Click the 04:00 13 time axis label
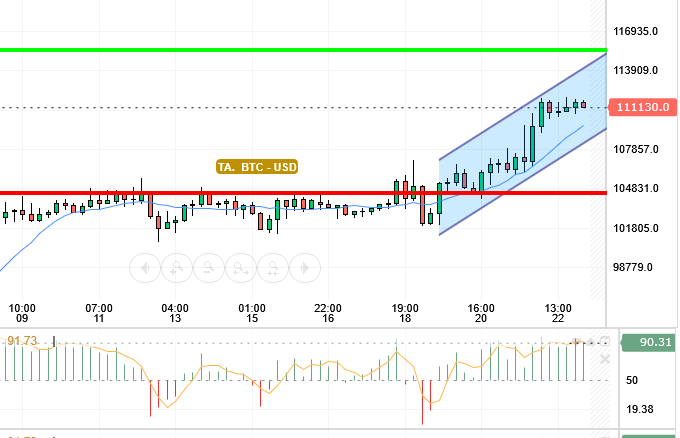680x438 pixels. coord(175,313)
